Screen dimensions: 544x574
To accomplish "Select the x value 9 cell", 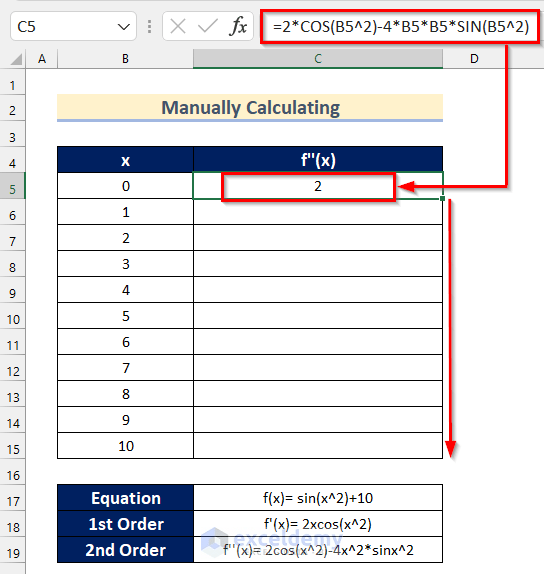I will coord(125,420).
